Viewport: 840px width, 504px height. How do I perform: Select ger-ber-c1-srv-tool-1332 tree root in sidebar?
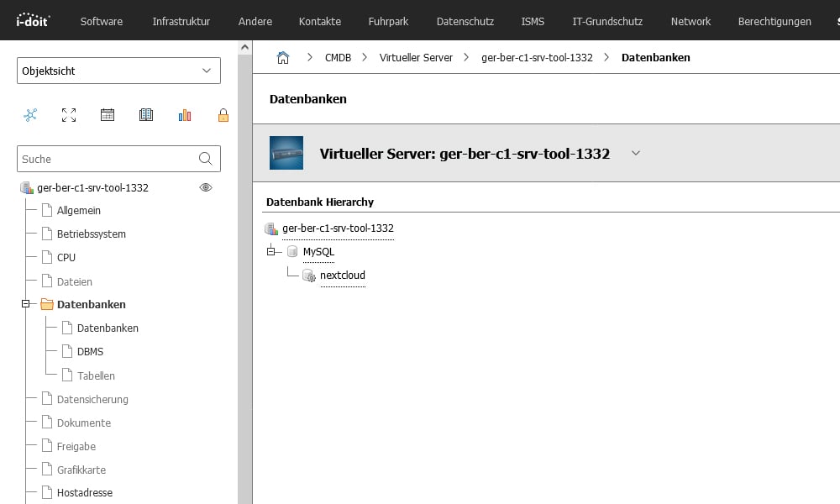(92, 188)
